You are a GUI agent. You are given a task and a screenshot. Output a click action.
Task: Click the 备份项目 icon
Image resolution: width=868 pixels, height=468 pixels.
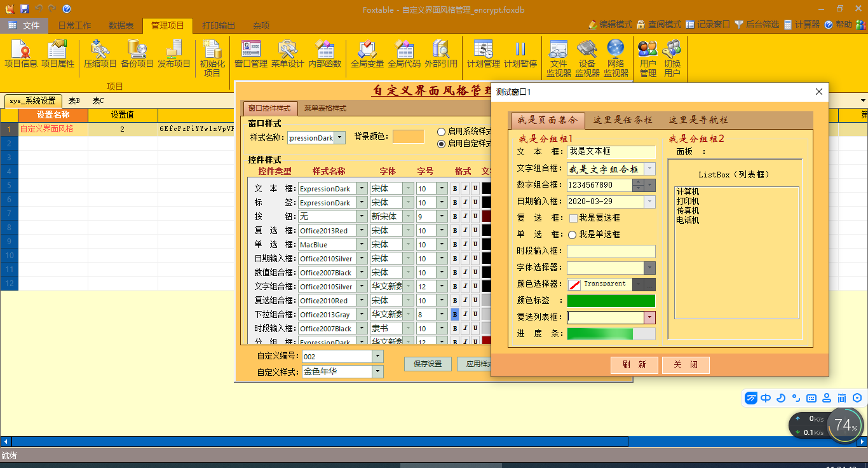click(x=137, y=54)
